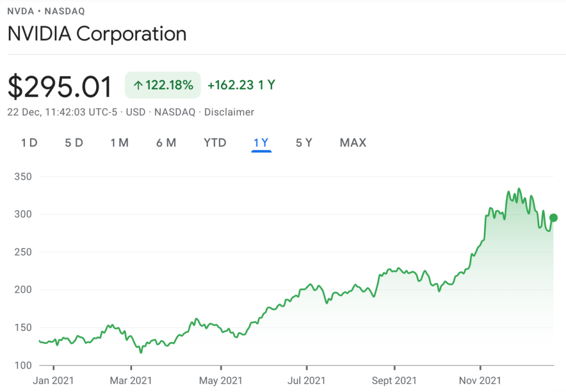The image size is (566, 392).
Task: Switch to the 5 Y range
Action: tap(304, 143)
